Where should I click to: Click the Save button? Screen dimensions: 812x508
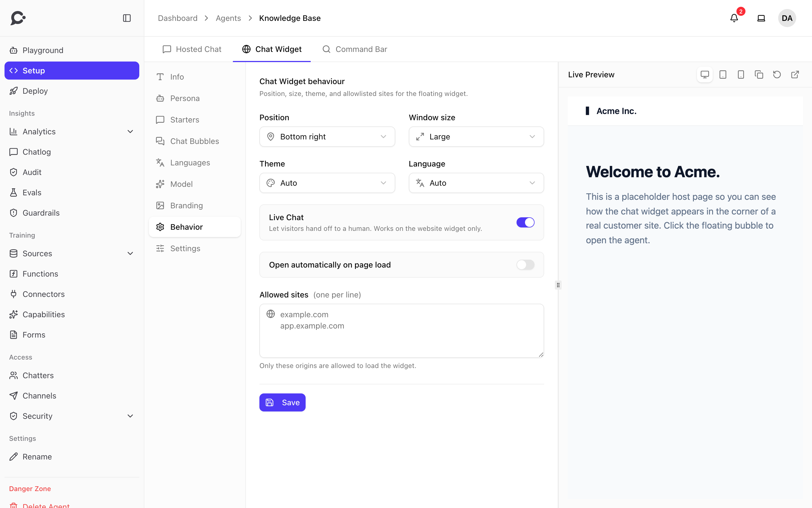coord(282,402)
